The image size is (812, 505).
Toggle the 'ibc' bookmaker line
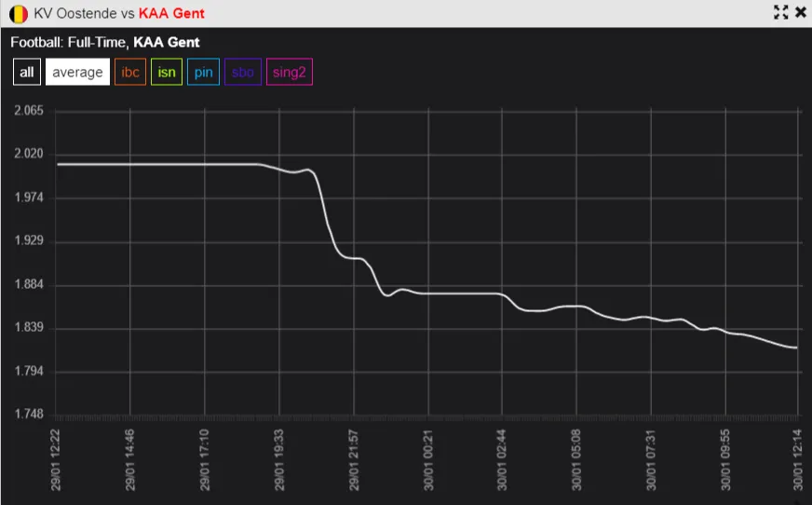(130, 72)
